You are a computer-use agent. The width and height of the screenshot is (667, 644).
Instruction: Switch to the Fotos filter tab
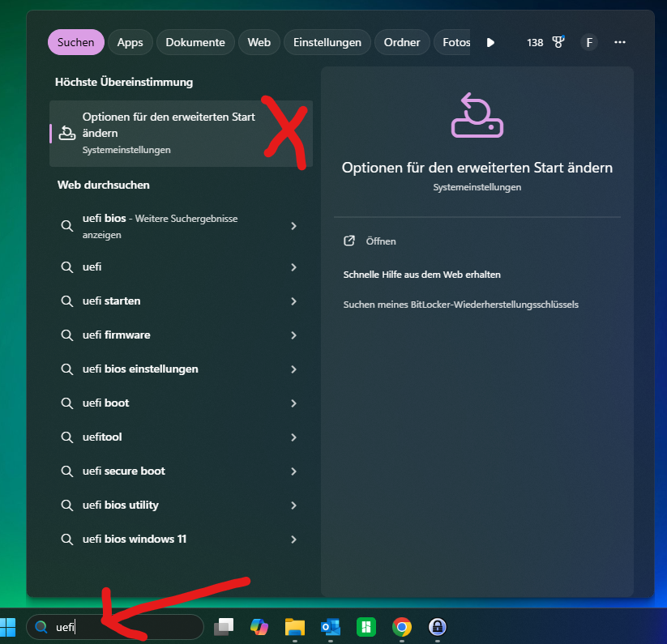(452, 42)
